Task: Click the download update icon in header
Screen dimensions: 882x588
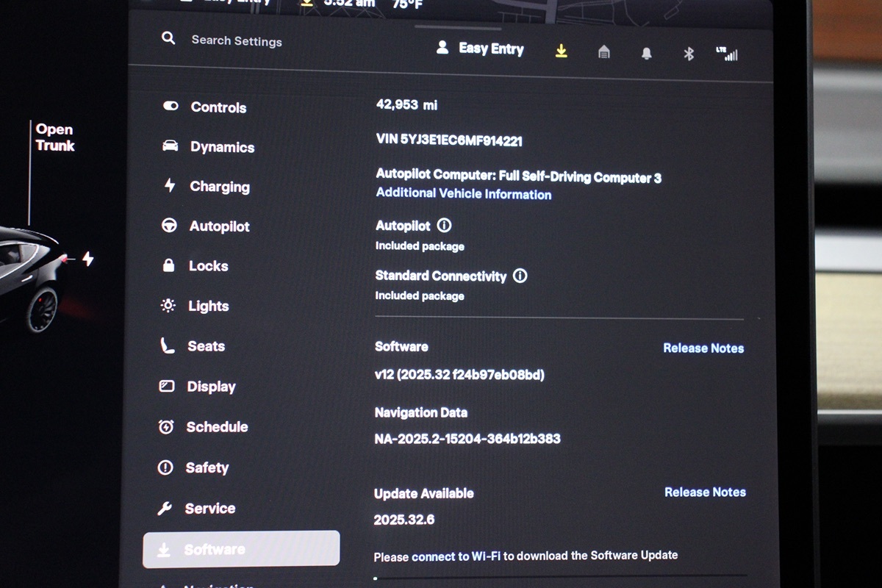Action: (x=561, y=51)
